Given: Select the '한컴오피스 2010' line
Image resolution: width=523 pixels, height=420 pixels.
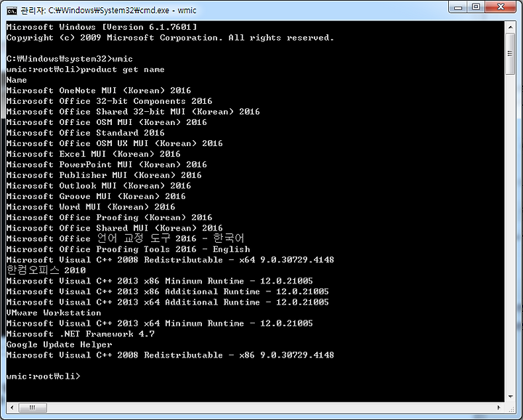Looking at the screenshot, I should pos(46,270).
